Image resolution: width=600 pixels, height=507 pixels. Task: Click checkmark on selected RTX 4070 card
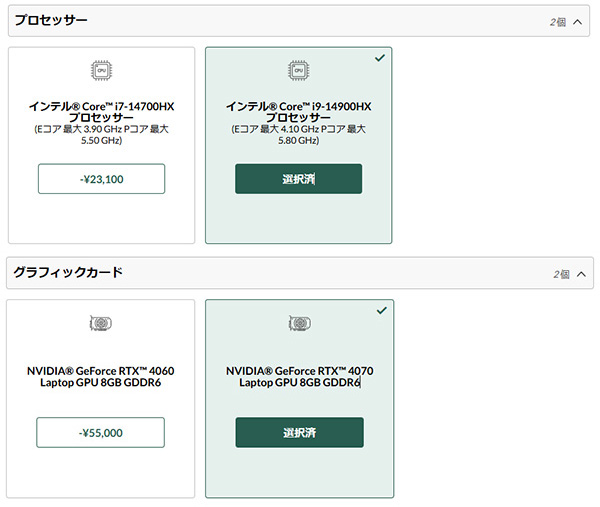coord(382,310)
